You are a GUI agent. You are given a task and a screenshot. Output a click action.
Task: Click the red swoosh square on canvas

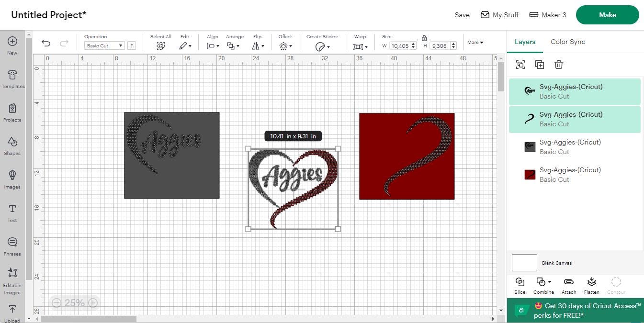pyautogui.click(x=407, y=156)
